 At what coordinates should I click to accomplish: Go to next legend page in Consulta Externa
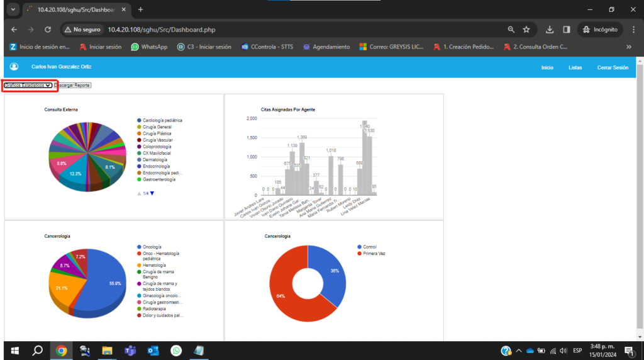tap(152, 193)
